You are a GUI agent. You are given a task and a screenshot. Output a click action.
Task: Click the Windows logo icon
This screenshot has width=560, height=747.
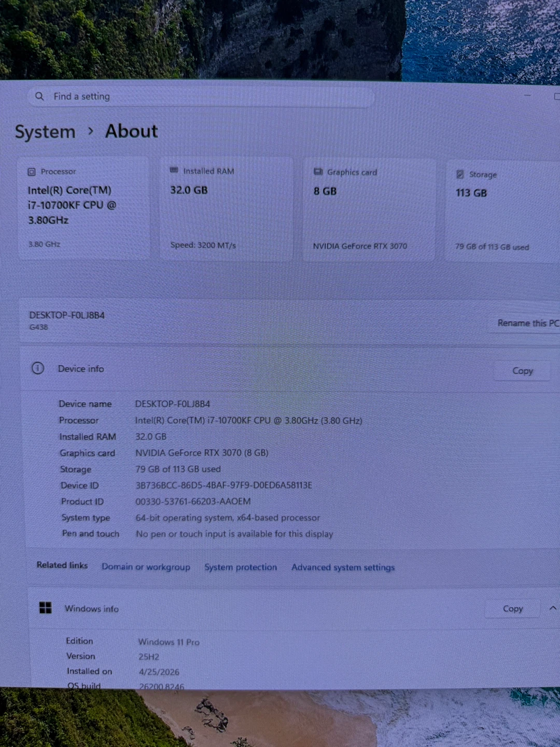46,608
